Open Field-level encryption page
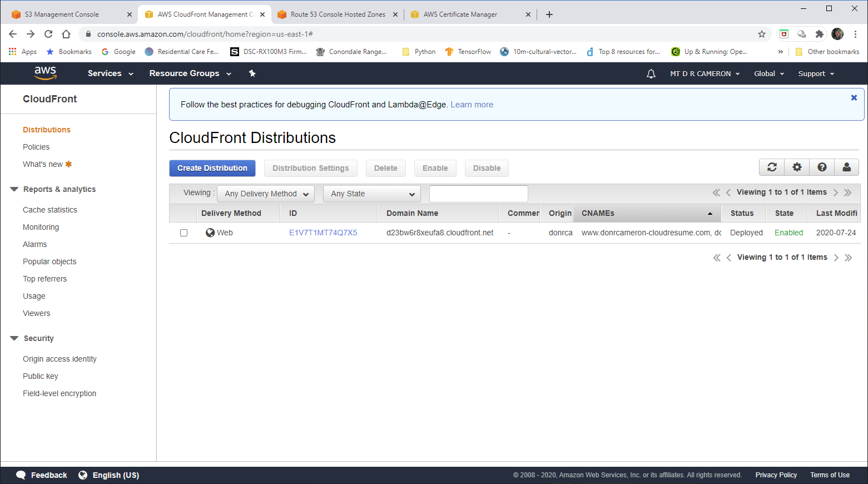This screenshot has width=868, height=484. 59,393
